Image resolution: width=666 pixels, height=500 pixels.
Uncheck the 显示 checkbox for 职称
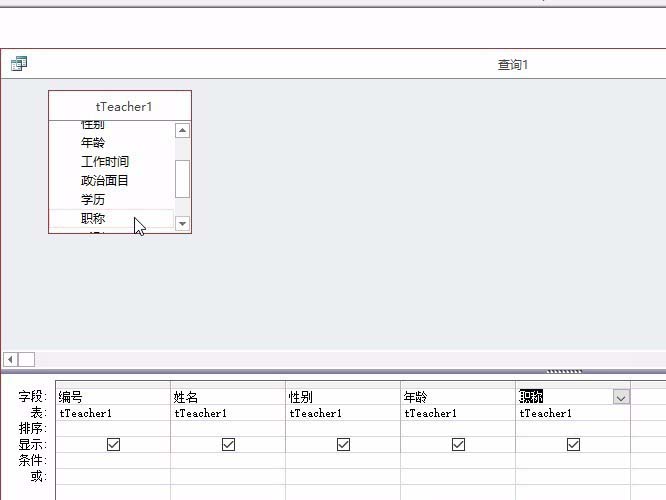pyautogui.click(x=573, y=445)
